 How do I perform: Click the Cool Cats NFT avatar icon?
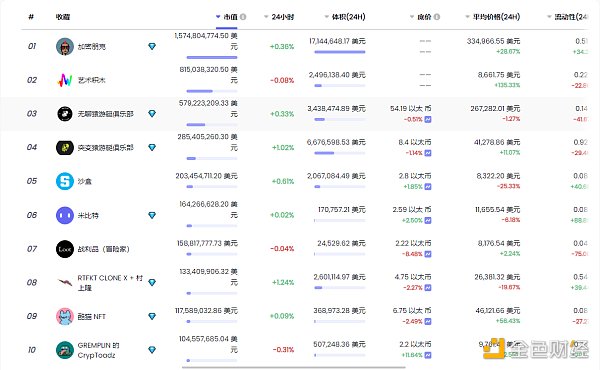pos(65,316)
